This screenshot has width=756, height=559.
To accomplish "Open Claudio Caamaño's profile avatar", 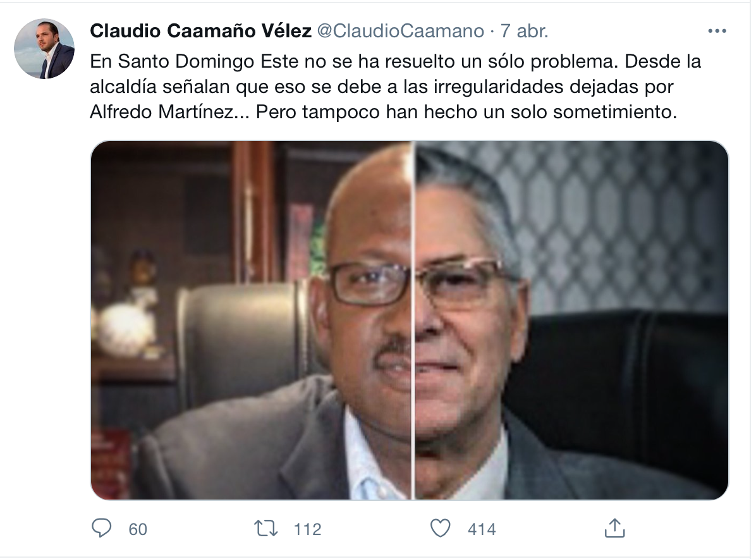I will [x=44, y=49].
